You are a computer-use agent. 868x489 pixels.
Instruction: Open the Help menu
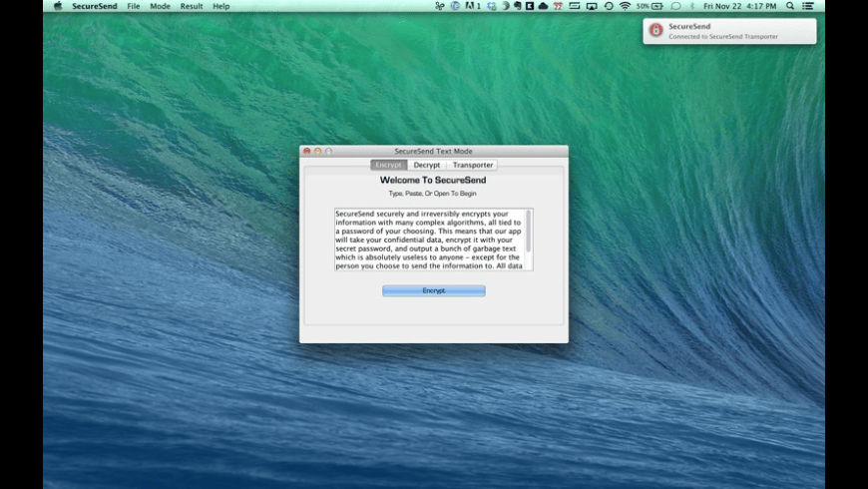pos(220,6)
